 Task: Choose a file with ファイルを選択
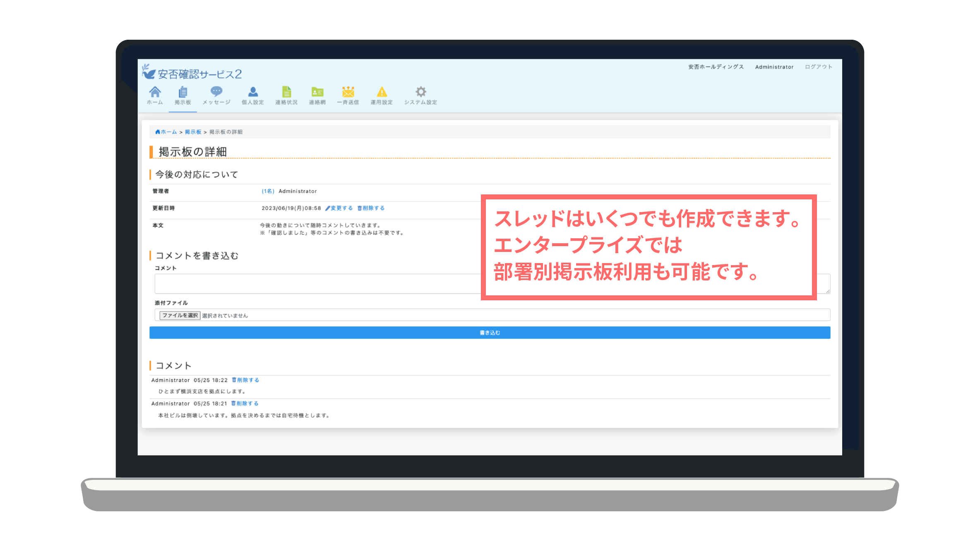(180, 315)
